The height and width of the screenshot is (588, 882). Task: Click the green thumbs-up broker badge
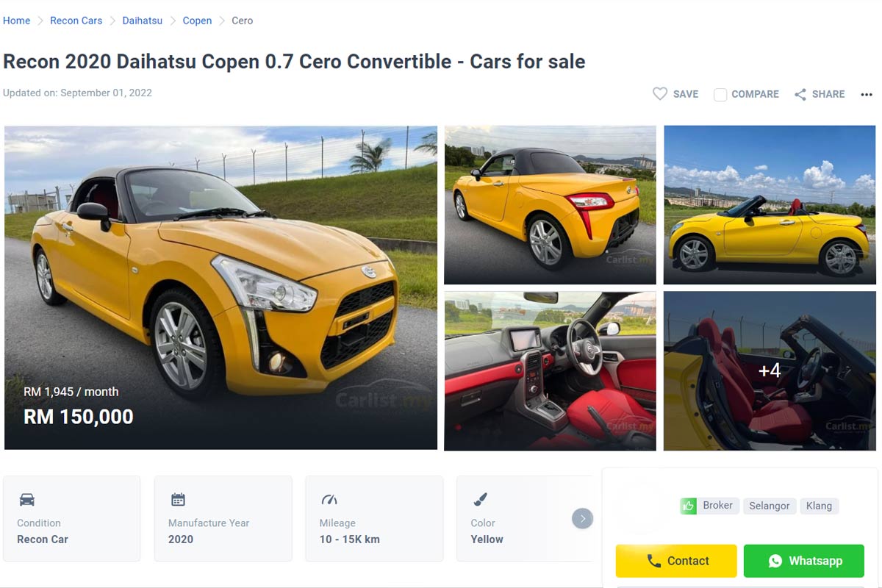(688, 506)
